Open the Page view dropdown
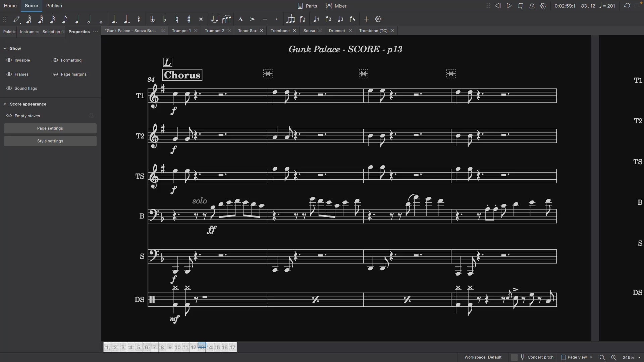This screenshot has height=362, width=644. (577, 357)
